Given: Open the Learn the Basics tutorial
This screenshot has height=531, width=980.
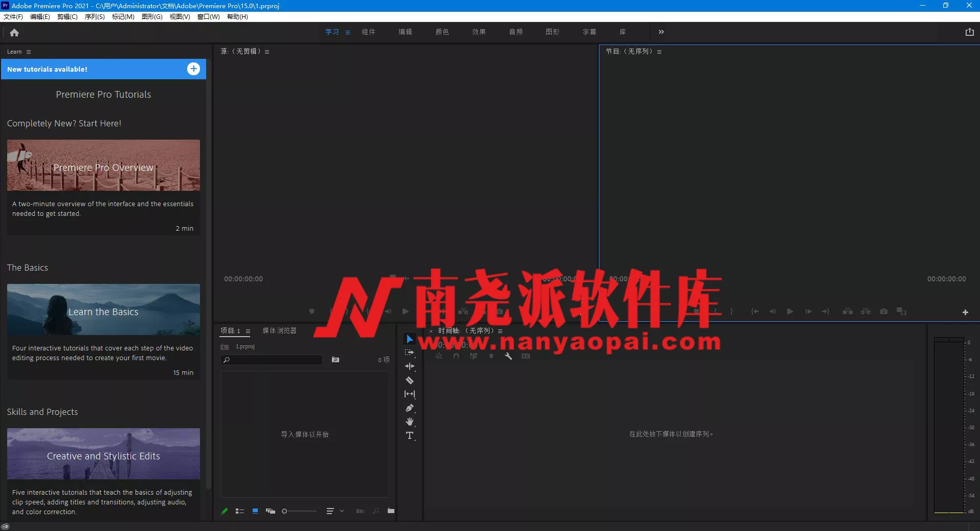Looking at the screenshot, I should coord(103,309).
